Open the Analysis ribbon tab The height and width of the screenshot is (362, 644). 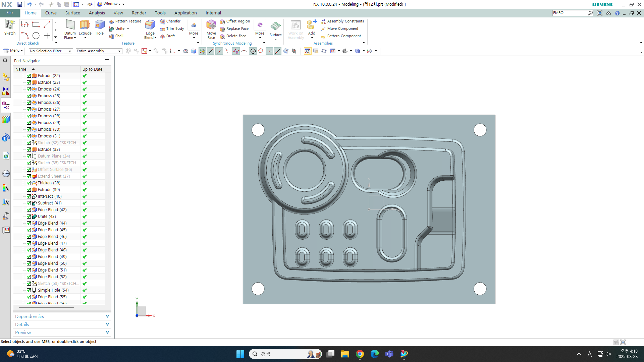pyautogui.click(x=97, y=13)
